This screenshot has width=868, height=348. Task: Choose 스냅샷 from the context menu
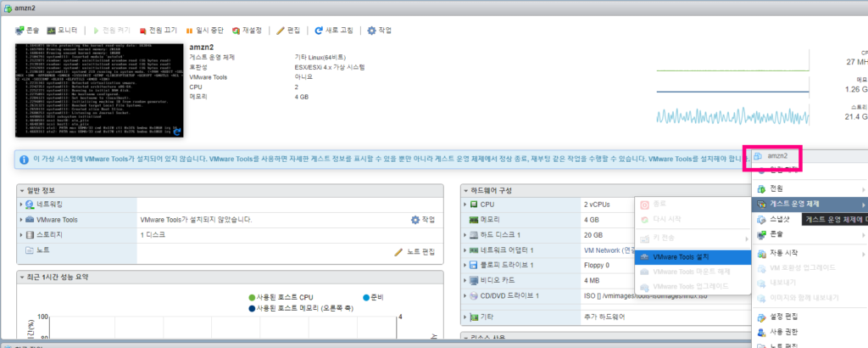click(778, 220)
